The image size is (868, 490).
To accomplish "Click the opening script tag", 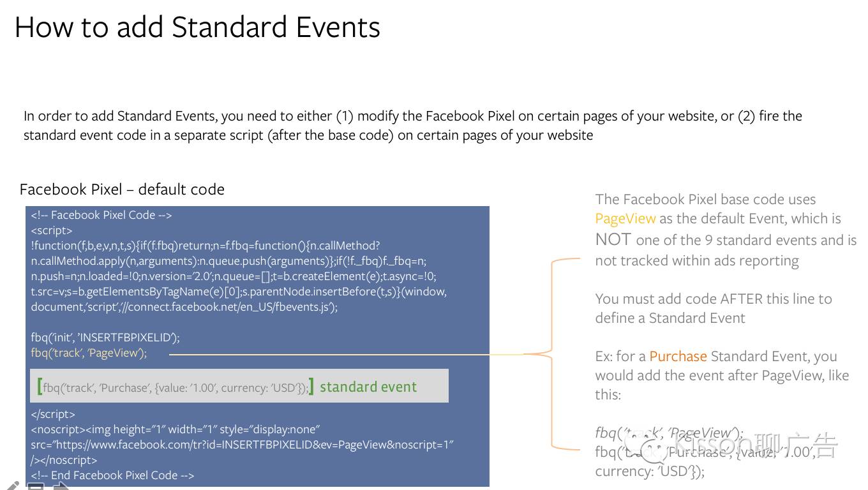I will pos(52,230).
